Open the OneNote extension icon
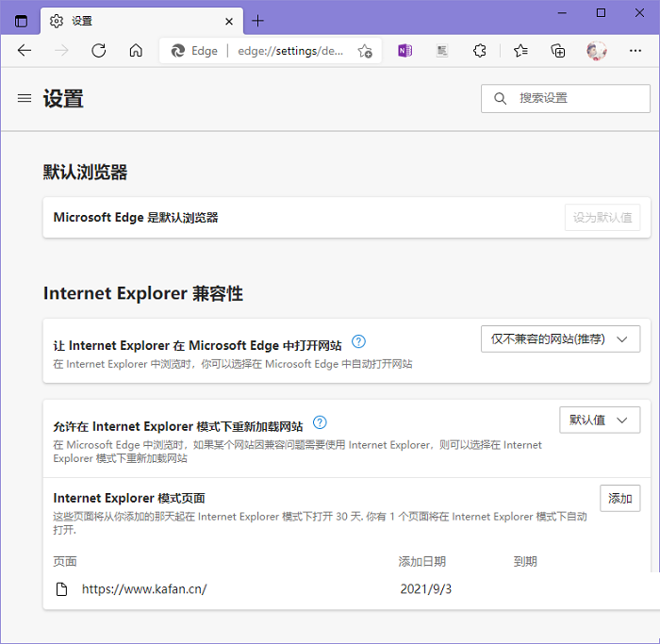 tap(404, 51)
